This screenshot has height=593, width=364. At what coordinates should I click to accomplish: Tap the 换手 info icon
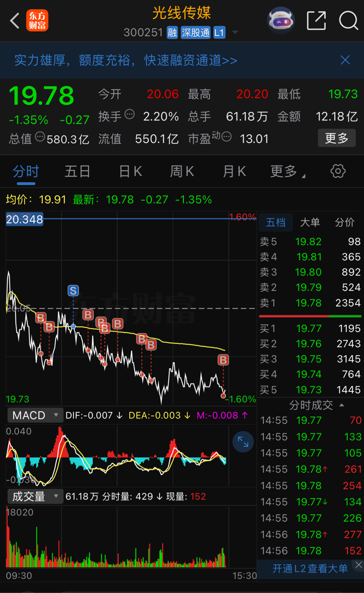tap(129, 115)
